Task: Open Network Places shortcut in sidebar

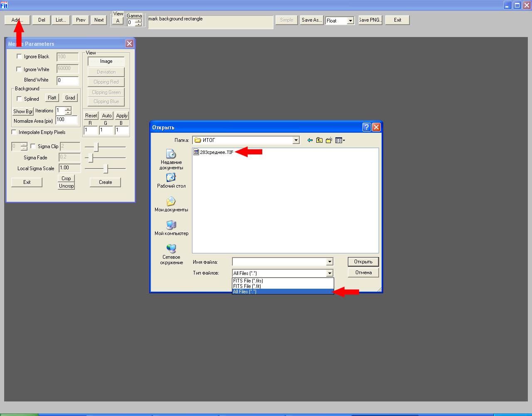Action: [x=171, y=254]
